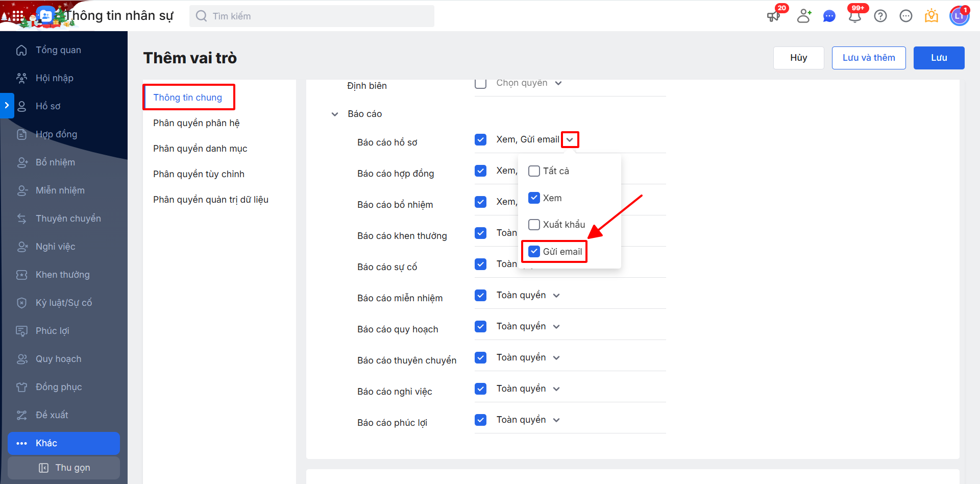Click the help question mark icon
Image resolution: width=980 pixels, height=484 pixels.
point(880,16)
